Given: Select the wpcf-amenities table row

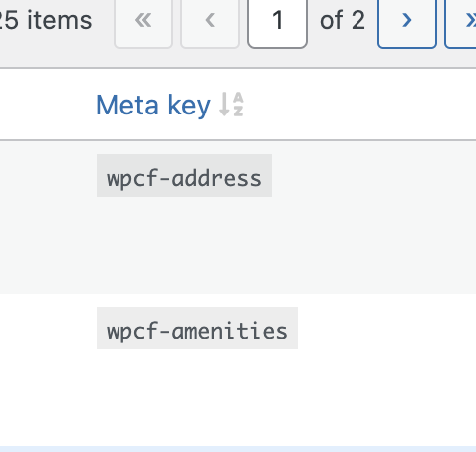Looking at the screenshot, I should coord(238,369).
